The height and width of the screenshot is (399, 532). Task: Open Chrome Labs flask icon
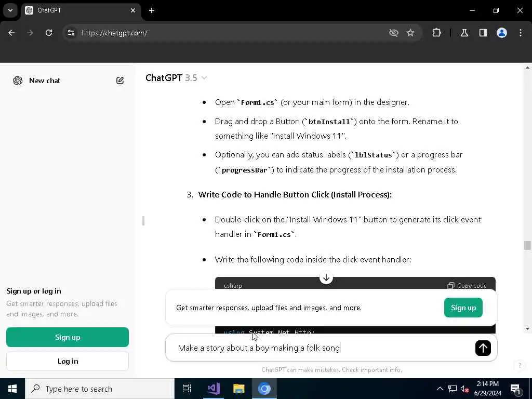click(464, 33)
